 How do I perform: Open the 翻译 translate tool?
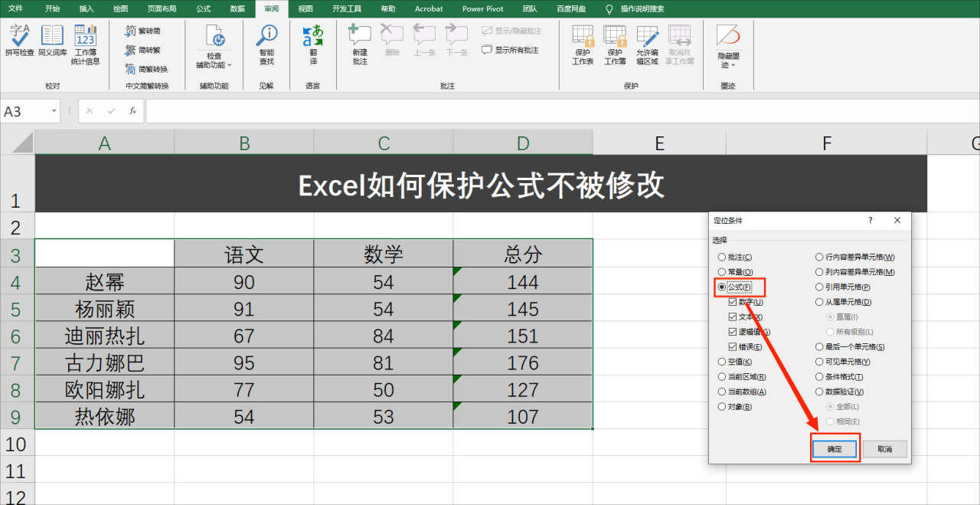click(x=313, y=45)
